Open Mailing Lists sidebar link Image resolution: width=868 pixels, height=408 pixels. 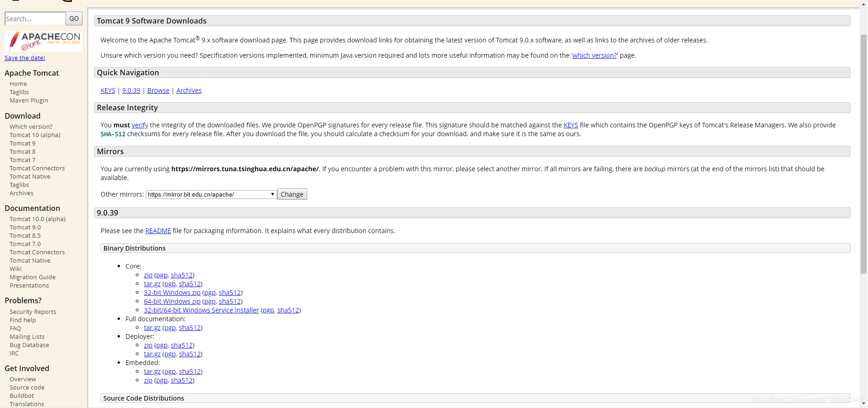click(x=27, y=337)
